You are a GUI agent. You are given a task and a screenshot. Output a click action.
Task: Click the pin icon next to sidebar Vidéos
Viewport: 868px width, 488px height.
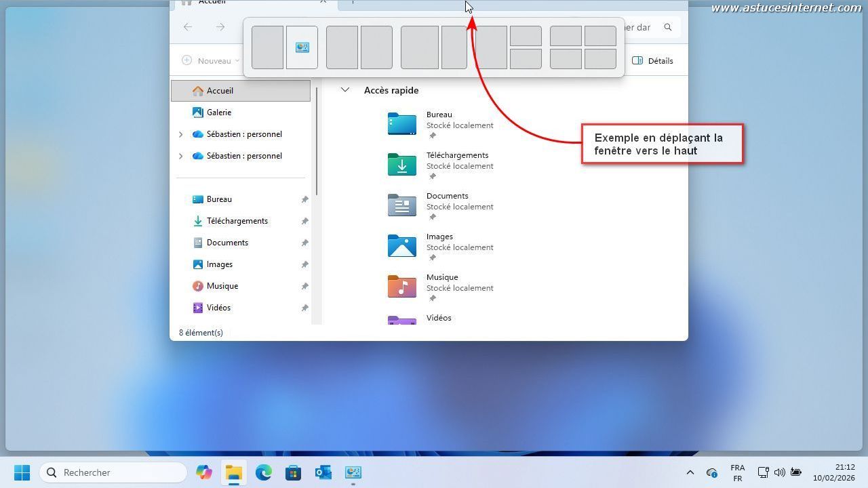click(x=304, y=308)
